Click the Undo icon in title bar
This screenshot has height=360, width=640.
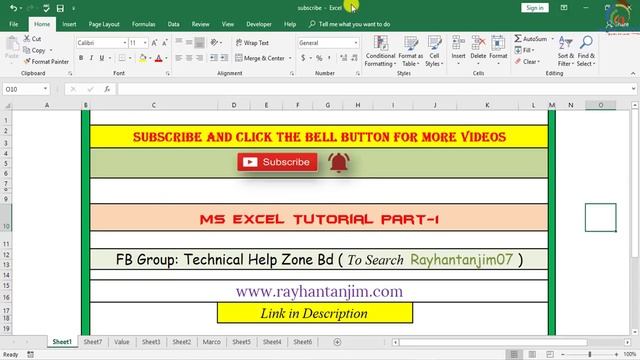click(13, 8)
